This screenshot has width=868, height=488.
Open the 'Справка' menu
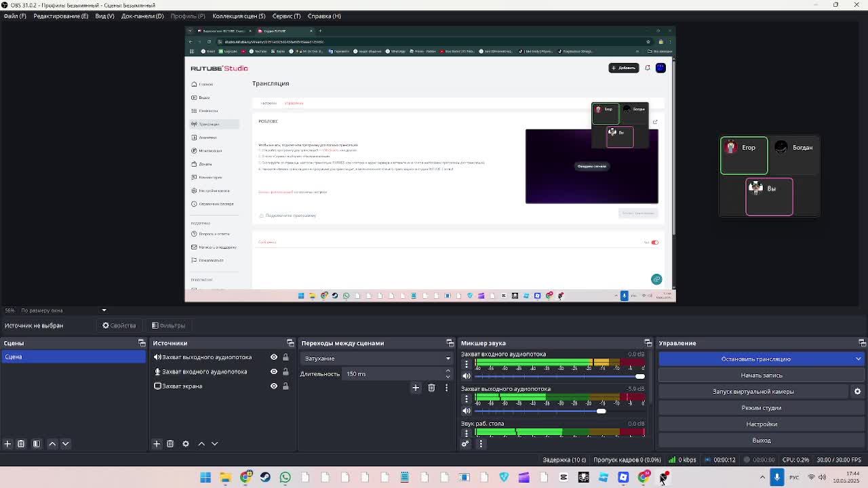point(324,16)
